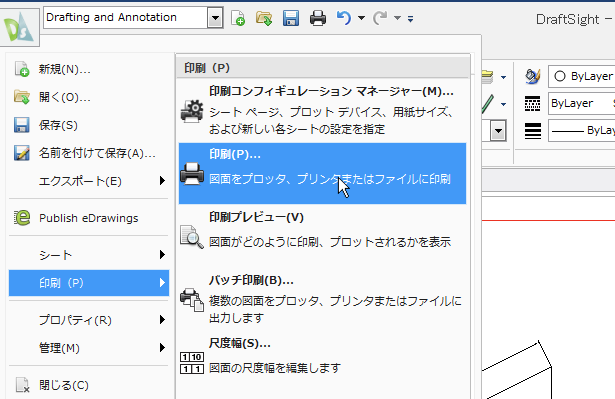Expand the エクスポート(E) submenu
This screenshot has width=615, height=399.
point(89,181)
